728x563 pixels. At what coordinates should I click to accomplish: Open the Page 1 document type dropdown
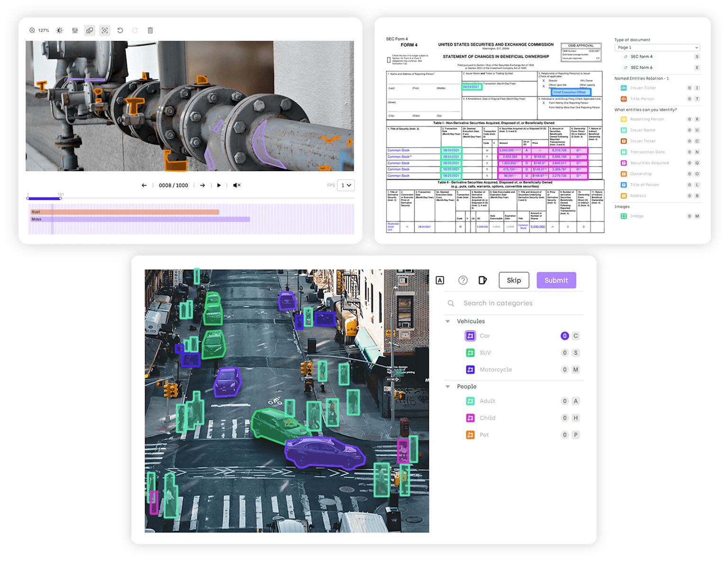(x=657, y=47)
